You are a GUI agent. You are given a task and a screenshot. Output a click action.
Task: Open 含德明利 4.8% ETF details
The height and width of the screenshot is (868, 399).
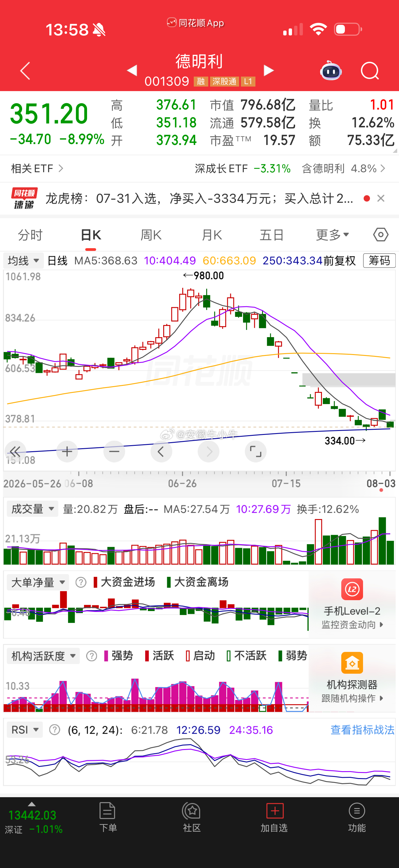(343, 168)
